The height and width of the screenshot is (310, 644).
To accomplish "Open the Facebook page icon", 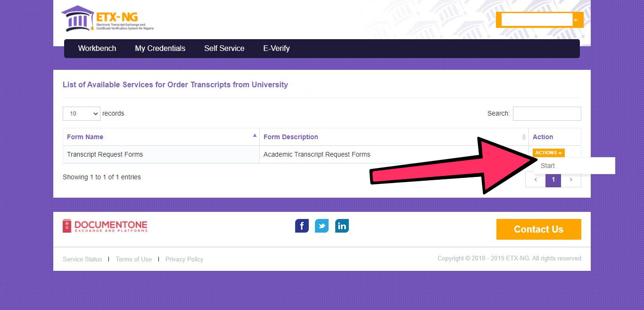I will (302, 226).
